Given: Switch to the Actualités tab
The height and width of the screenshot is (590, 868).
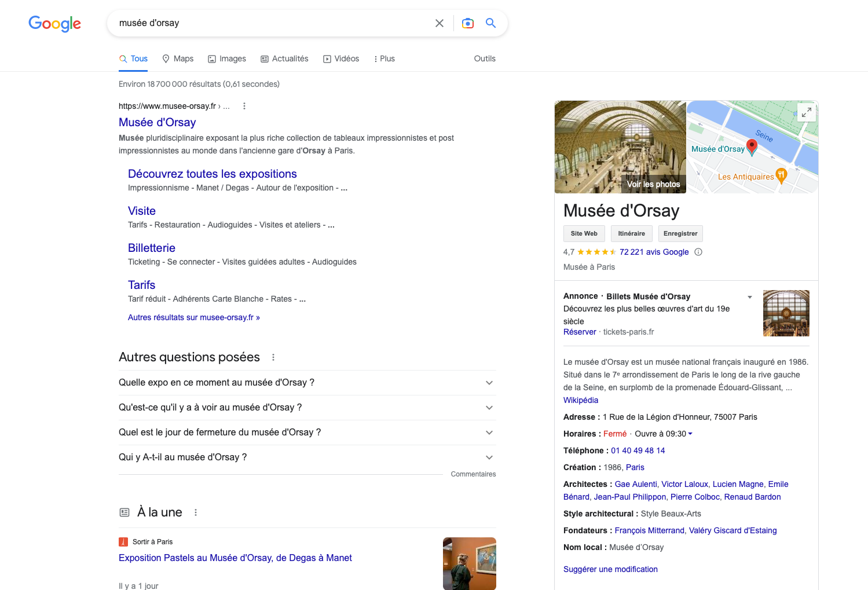Looking at the screenshot, I should coord(284,58).
